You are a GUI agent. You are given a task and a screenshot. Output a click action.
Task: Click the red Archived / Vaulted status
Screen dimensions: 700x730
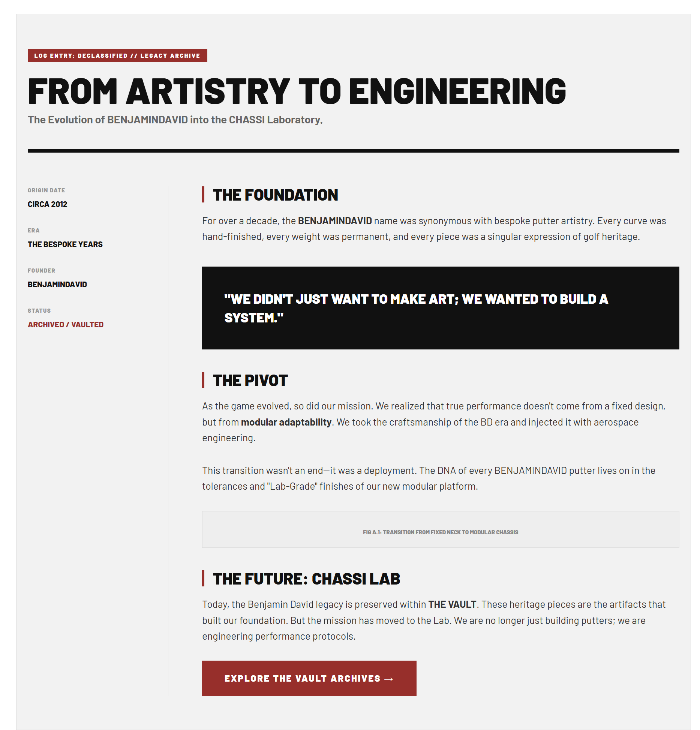pos(66,325)
